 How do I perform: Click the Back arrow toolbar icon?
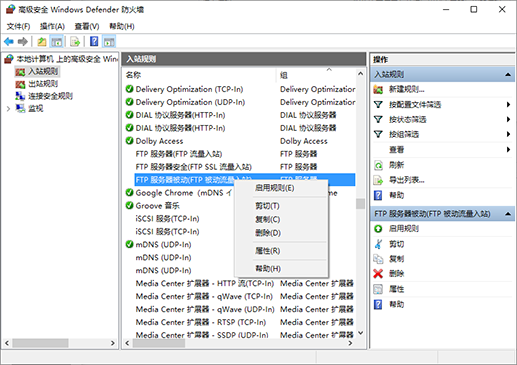tap(9, 42)
